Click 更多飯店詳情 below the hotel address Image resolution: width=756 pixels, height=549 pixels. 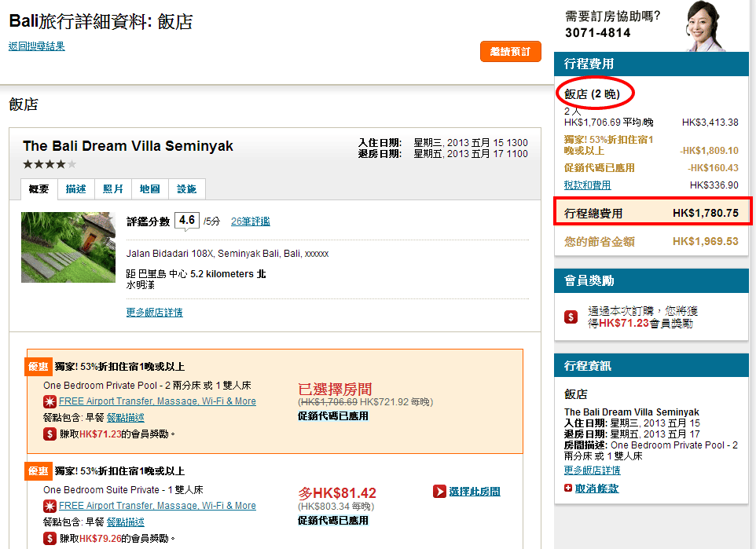point(154,313)
